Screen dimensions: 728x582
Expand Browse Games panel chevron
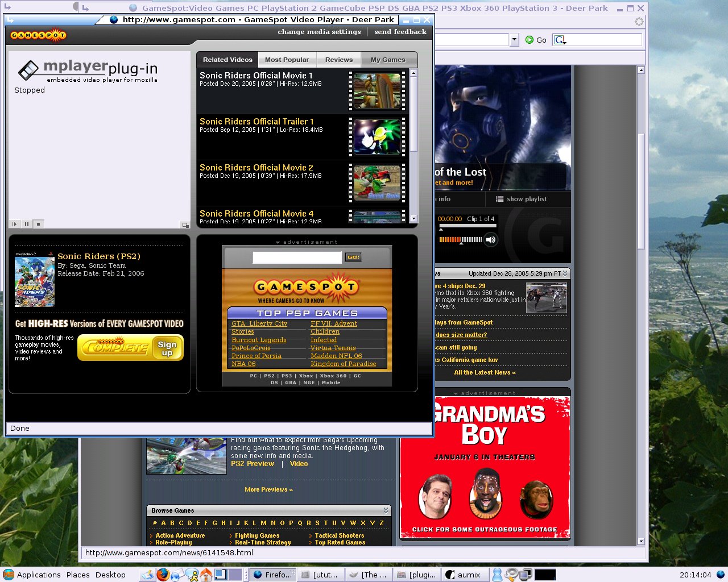pos(386,510)
